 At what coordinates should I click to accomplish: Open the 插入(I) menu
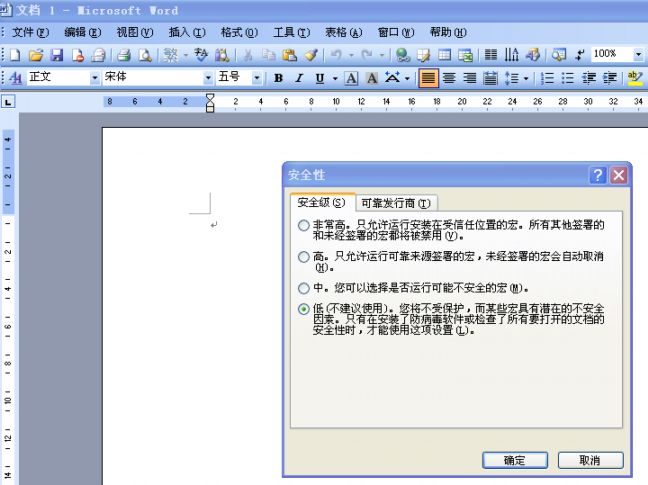(187, 32)
